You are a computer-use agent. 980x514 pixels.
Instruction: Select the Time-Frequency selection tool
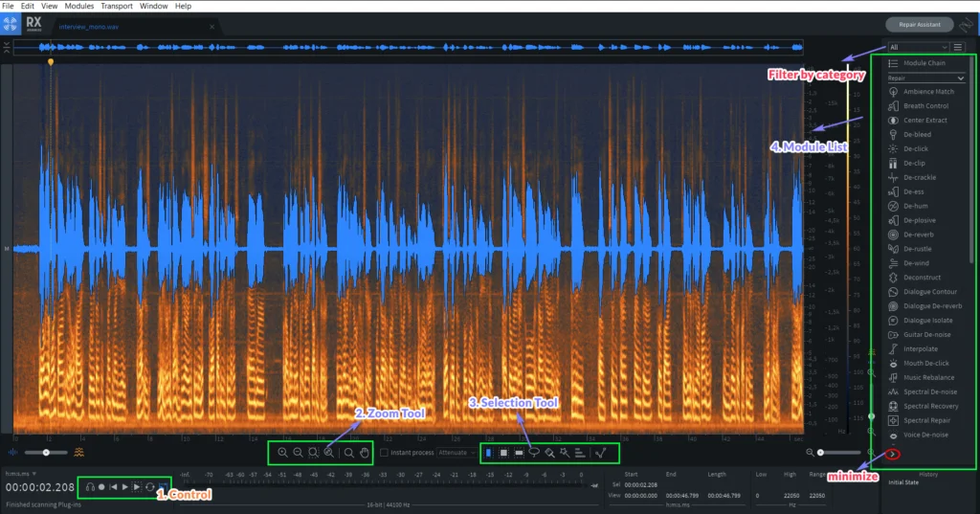(x=503, y=453)
